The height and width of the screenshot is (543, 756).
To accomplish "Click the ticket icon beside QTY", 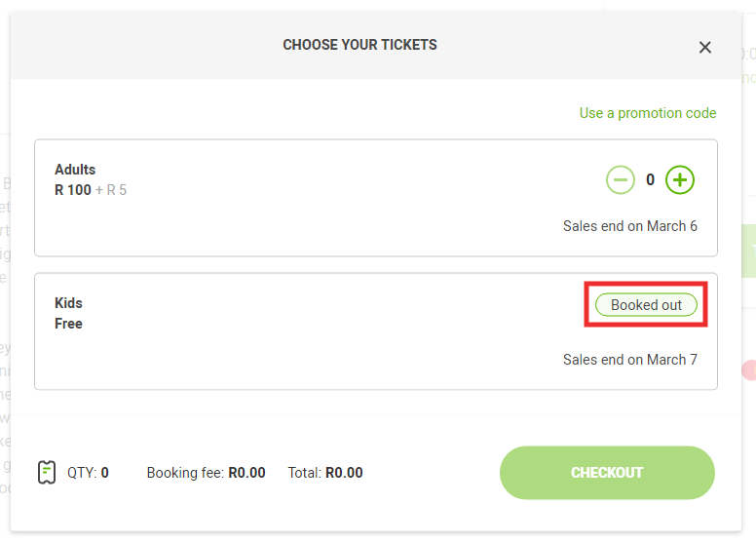I will coord(46,473).
